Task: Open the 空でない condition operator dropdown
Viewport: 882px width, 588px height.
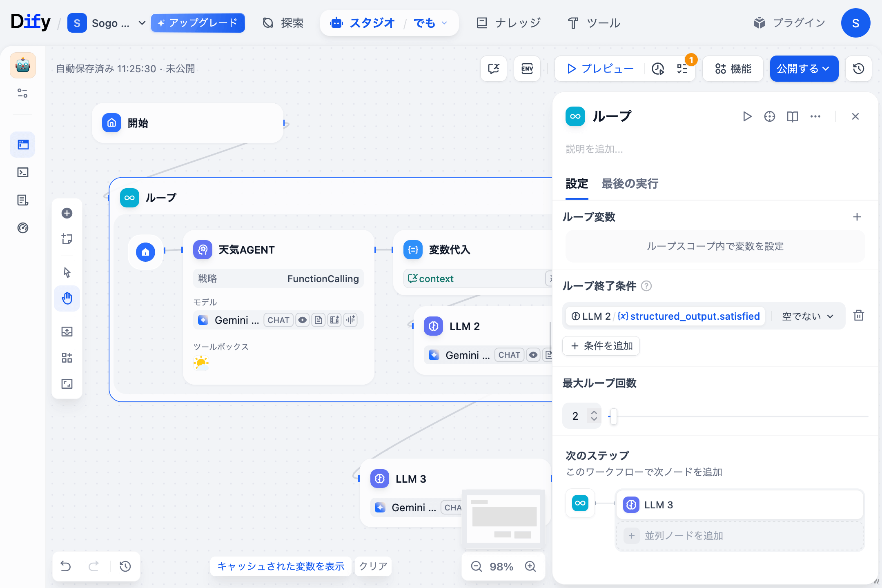Action: coord(807,316)
